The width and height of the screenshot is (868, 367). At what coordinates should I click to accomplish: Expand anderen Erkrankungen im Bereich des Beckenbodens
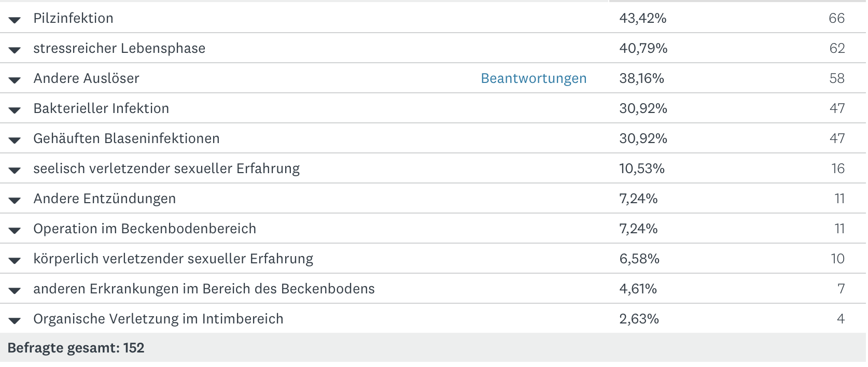pyautogui.click(x=15, y=290)
